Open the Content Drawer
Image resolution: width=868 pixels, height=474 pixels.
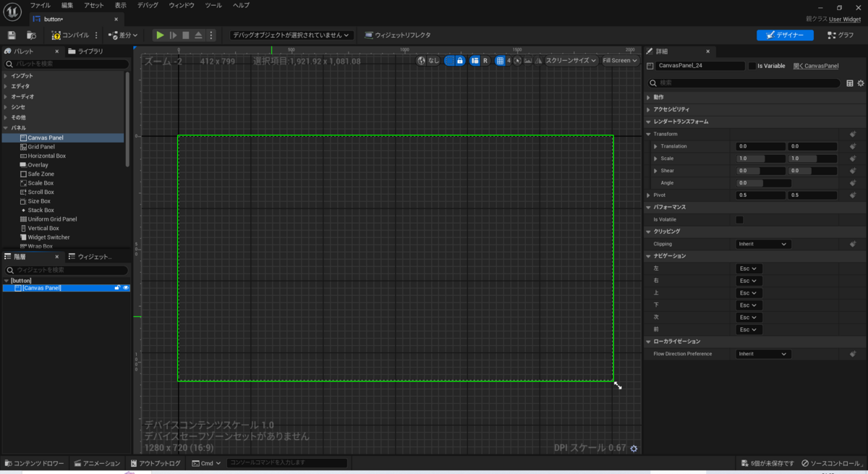pyautogui.click(x=35, y=463)
